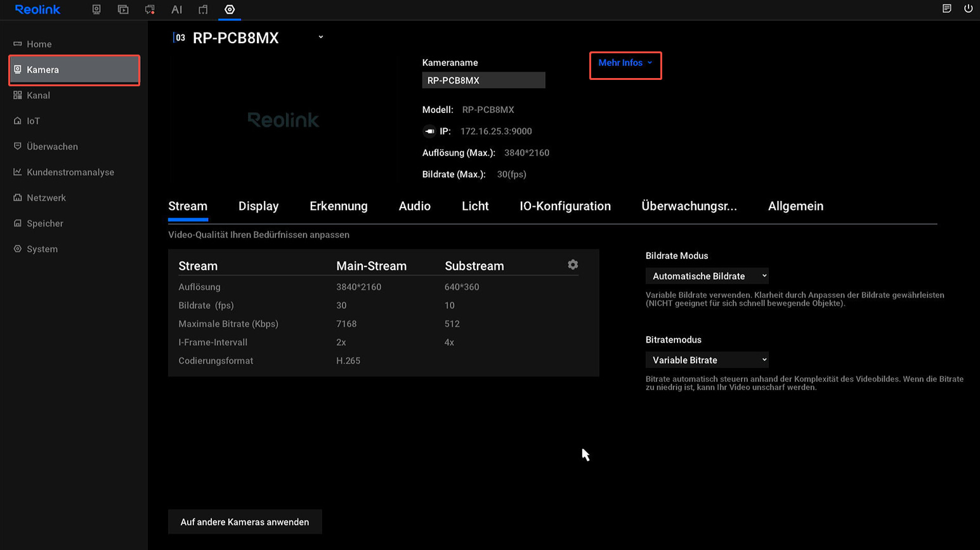This screenshot has height=550, width=980.
Task: Click Main-Stream Bildrate value 30
Action: [x=341, y=305]
